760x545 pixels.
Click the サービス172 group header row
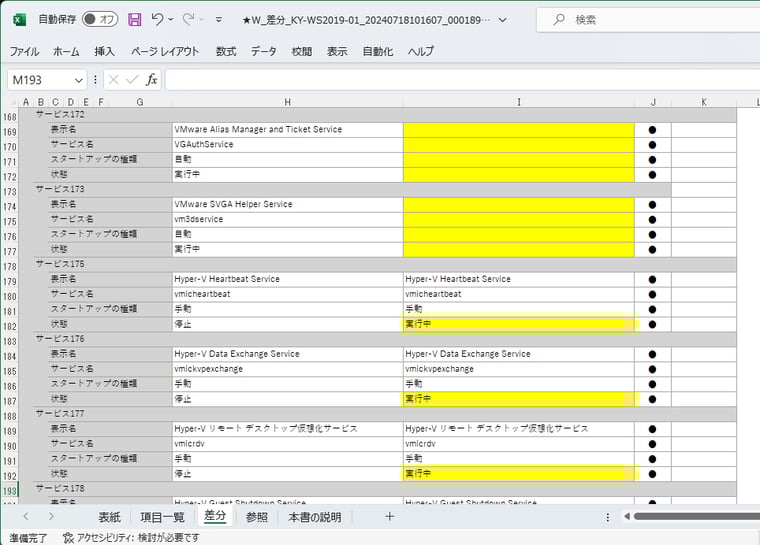385,114
